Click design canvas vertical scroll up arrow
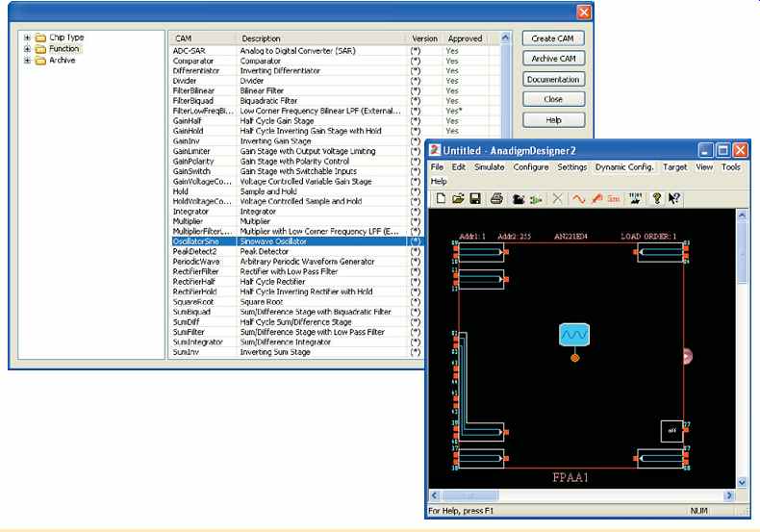Image resolution: width=760 pixels, height=532 pixels. [742, 215]
